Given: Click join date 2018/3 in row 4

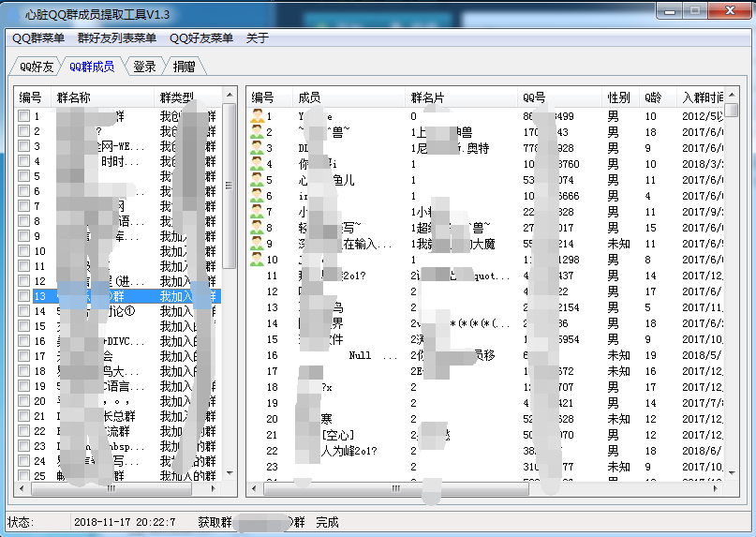Looking at the screenshot, I should (703, 164).
